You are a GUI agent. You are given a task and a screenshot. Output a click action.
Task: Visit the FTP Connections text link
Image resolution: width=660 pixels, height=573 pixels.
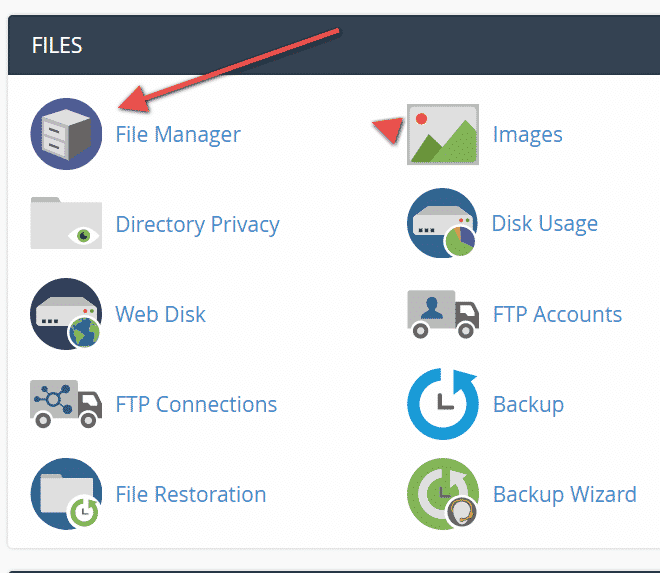point(196,404)
